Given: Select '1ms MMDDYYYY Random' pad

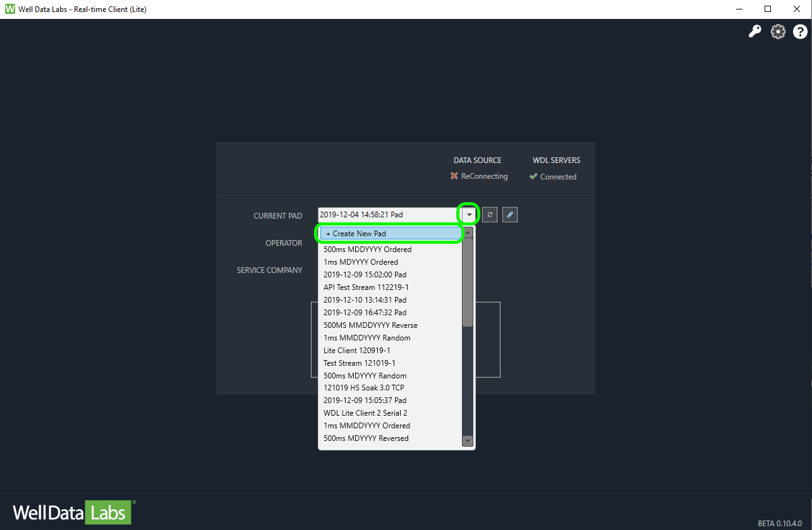Looking at the screenshot, I should click(391, 338).
